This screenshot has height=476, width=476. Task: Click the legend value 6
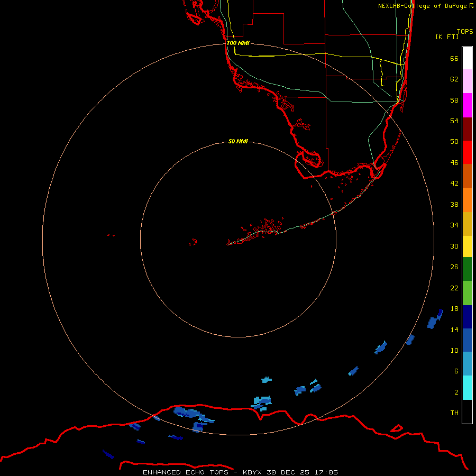tap(456, 371)
